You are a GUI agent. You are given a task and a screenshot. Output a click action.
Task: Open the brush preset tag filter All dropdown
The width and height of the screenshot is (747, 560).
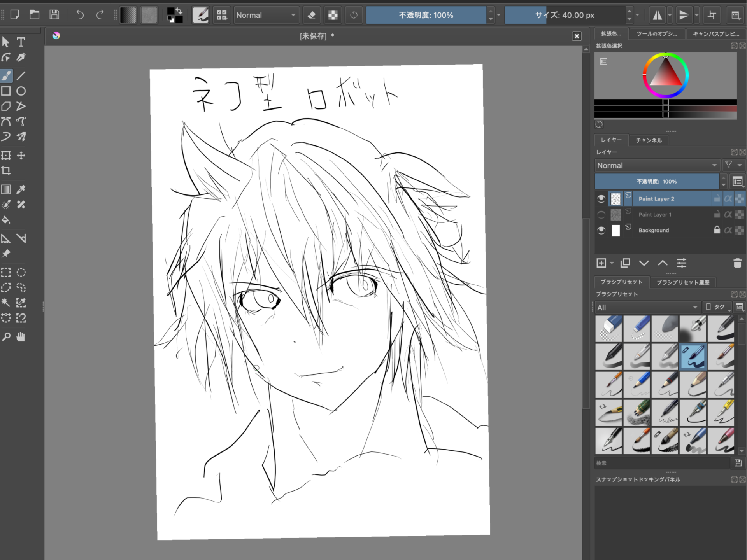click(x=647, y=307)
